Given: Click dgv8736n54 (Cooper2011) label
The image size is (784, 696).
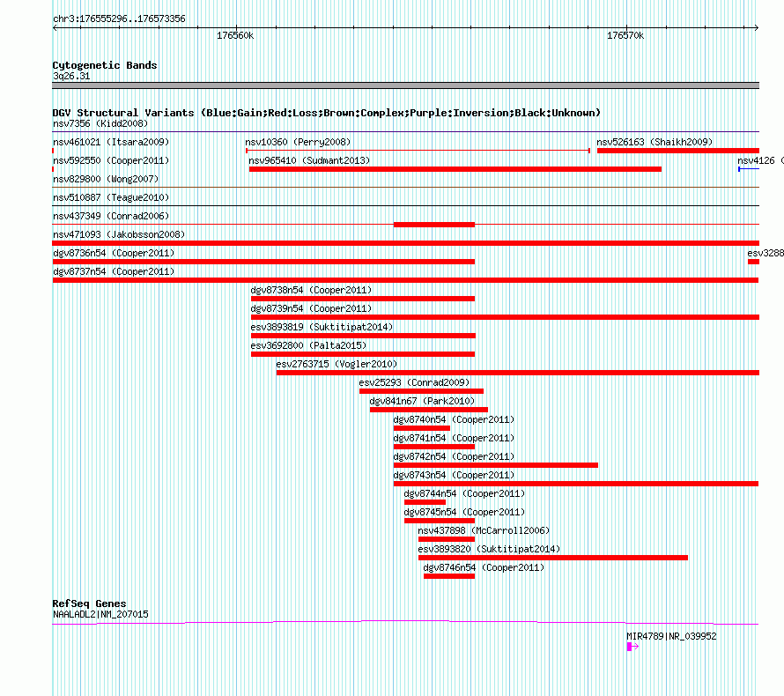Looking at the screenshot, I should 114,253.
